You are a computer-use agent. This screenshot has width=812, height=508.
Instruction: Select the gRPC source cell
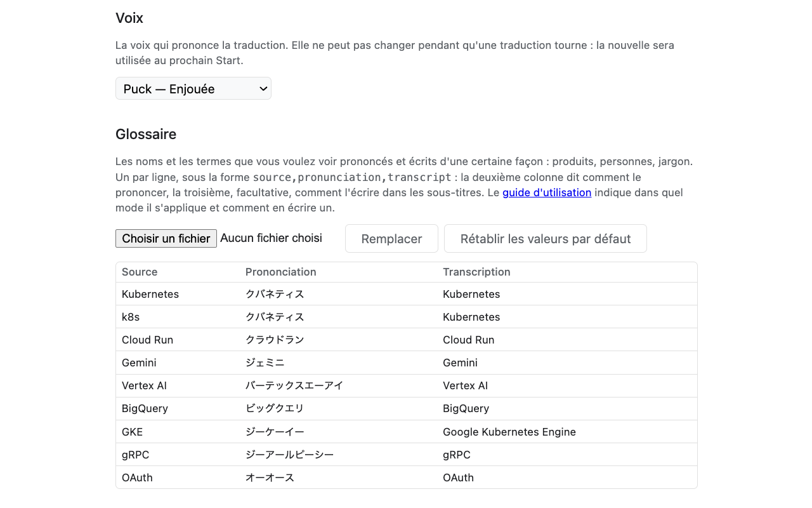tap(136, 455)
